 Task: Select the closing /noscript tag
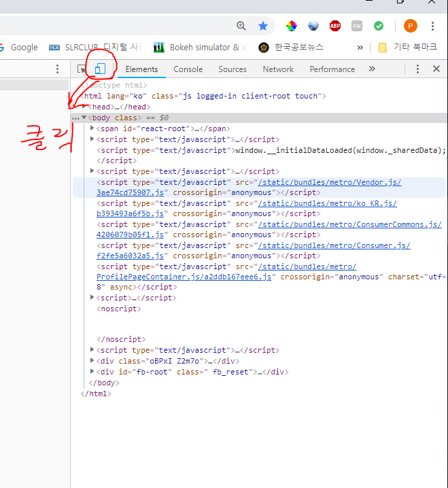pyautogui.click(x=121, y=339)
